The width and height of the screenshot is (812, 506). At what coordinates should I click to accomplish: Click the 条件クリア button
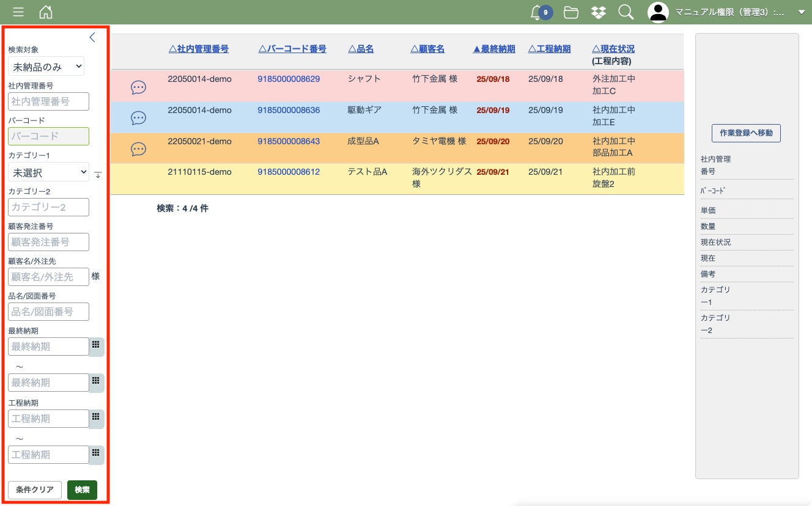pos(35,490)
